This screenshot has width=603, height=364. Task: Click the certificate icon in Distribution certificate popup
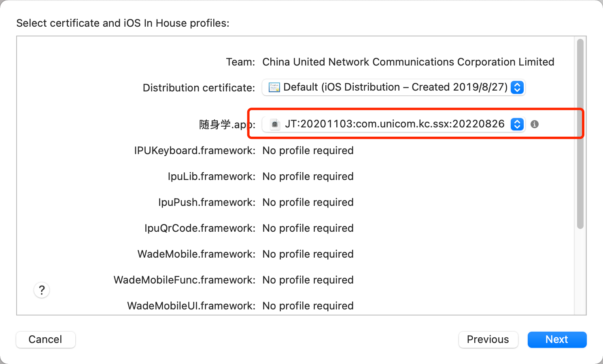pos(274,87)
